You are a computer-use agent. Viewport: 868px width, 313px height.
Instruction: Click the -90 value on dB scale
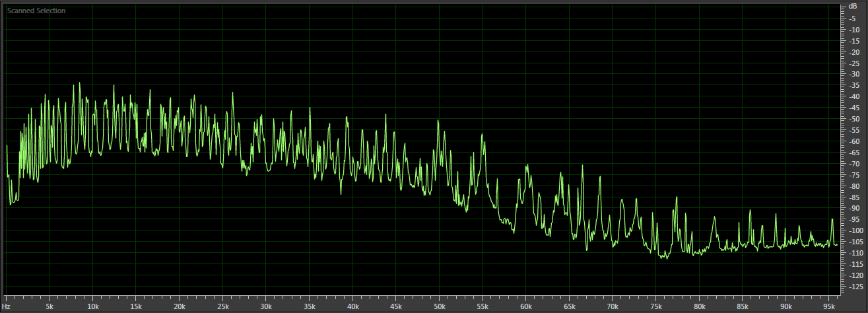click(x=853, y=208)
